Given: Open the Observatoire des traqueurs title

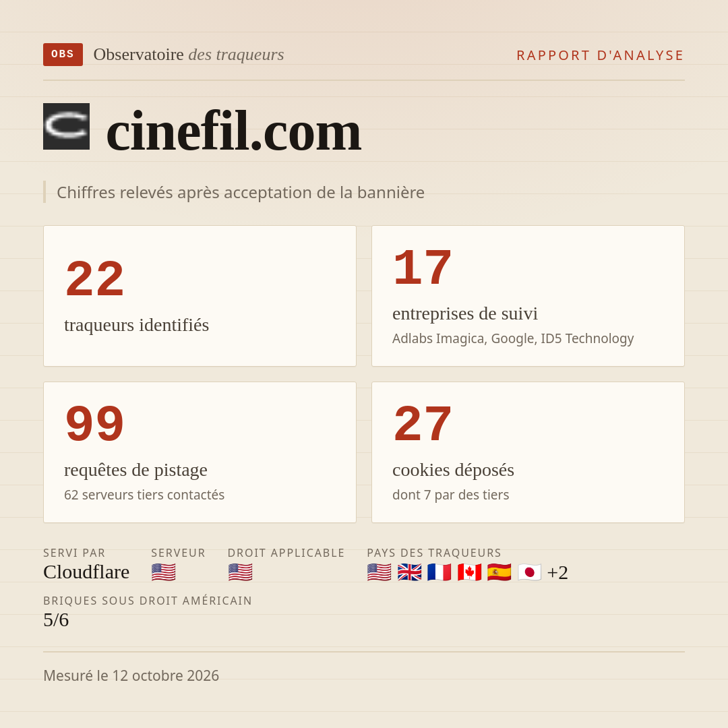Looking at the screenshot, I should click(x=189, y=55).
